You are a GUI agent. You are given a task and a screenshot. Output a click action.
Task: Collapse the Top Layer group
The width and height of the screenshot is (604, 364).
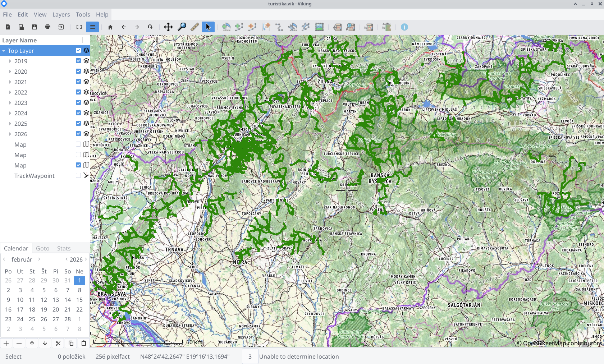tap(4, 51)
